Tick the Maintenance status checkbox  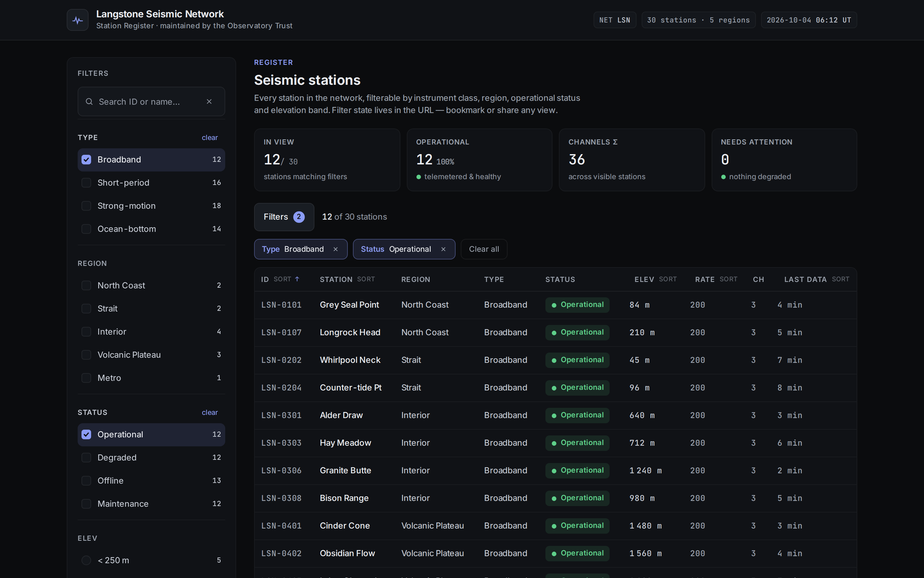pos(86,504)
